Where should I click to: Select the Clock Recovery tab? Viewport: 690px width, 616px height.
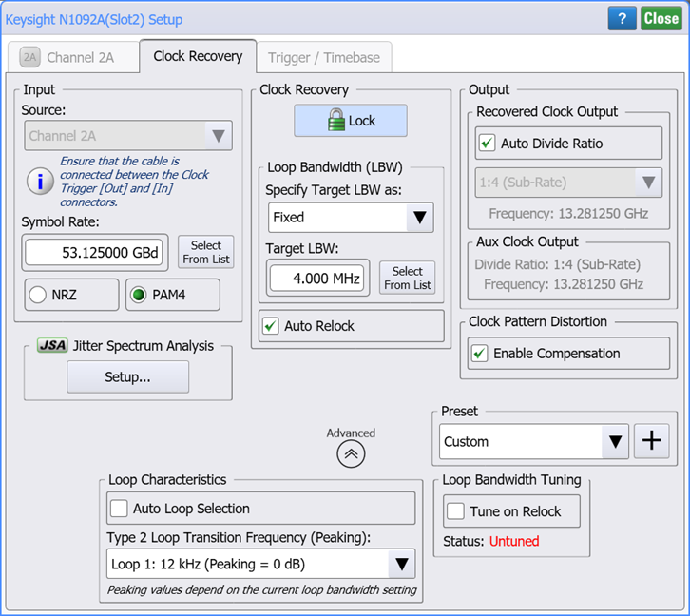[198, 56]
